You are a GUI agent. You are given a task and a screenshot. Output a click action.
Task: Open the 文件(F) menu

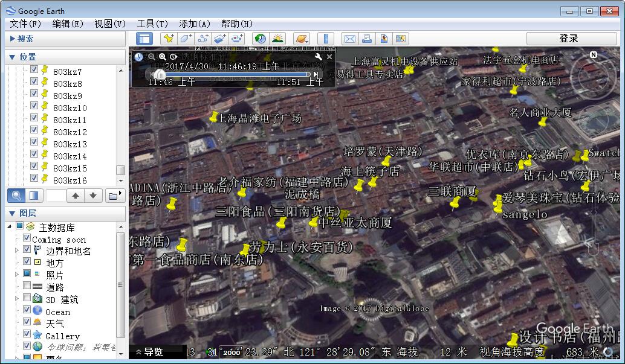[x=25, y=24]
